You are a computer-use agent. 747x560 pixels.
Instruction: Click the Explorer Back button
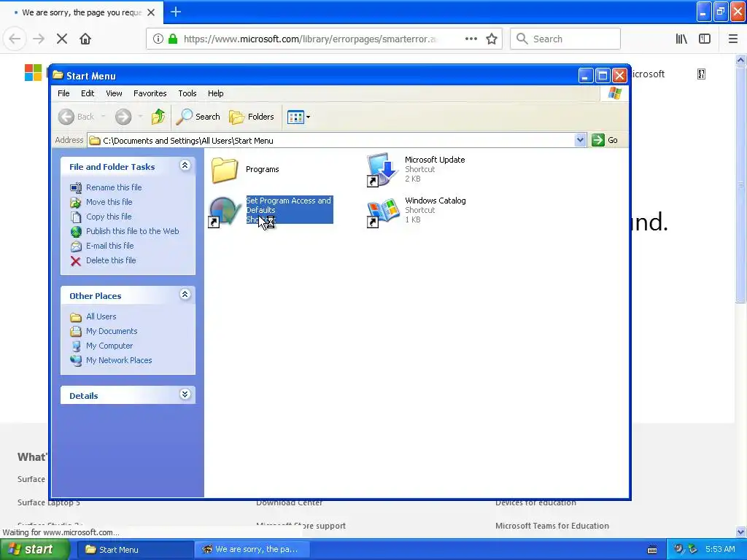coord(76,117)
